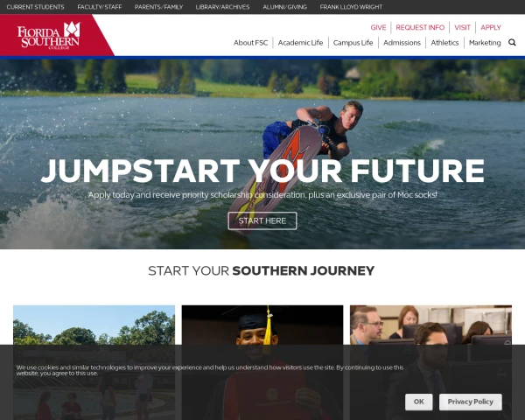Open the FACULTY/STAFF top link

pyautogui.click(x=100, y=7)
